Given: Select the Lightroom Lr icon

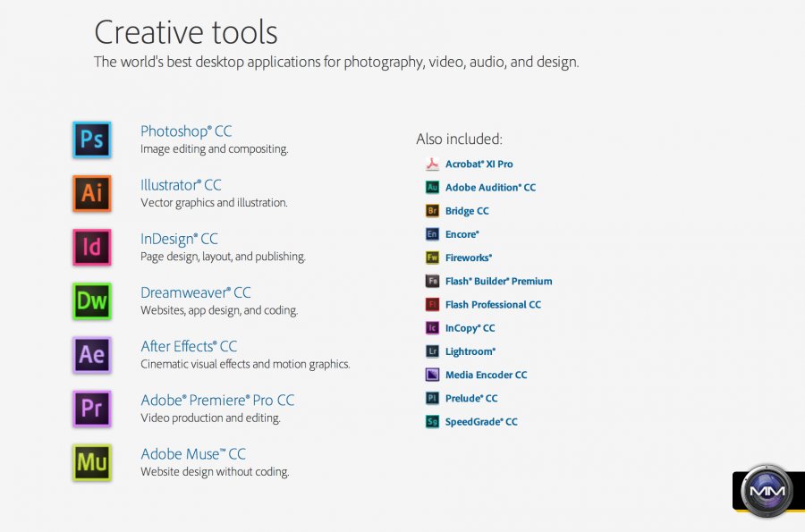Looking at the screenshot, I should tap(432, 351).
